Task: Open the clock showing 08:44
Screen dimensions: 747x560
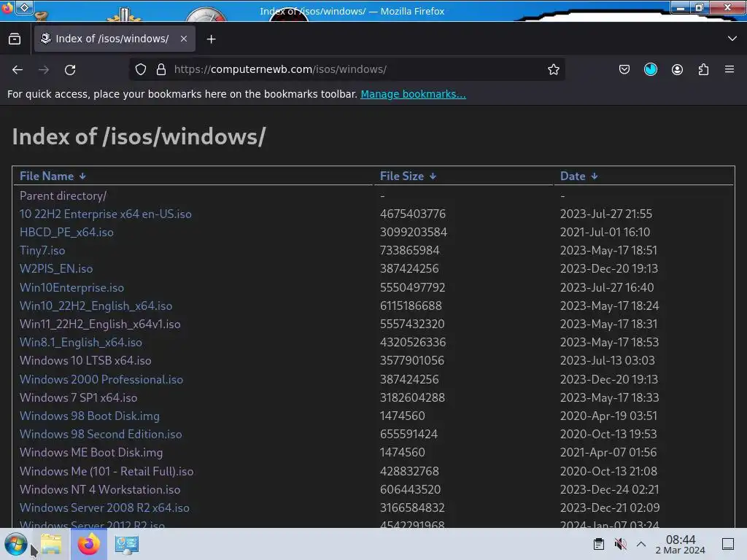Action: (x=681, y=544)
